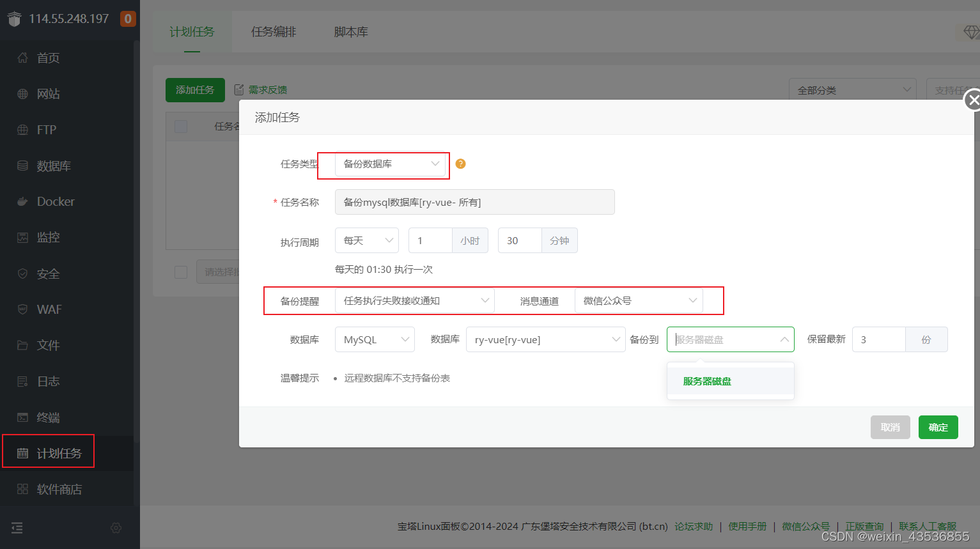Toggle the checkbox below the task table
Screen dimensions: 980x549
181,272
